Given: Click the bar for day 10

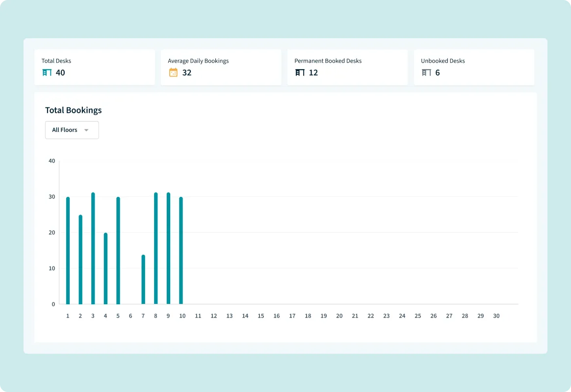Looking at the screenshot, I should click(181, 250).
